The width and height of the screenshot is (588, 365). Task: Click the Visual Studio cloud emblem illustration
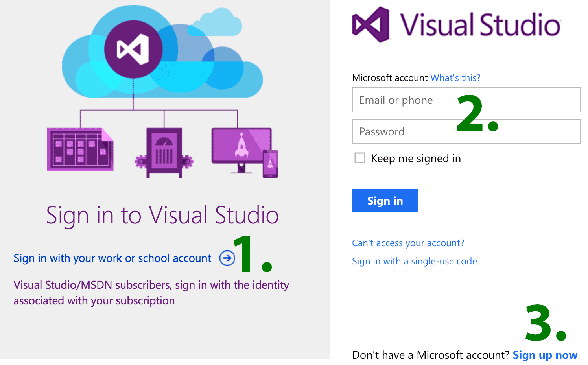133,49
